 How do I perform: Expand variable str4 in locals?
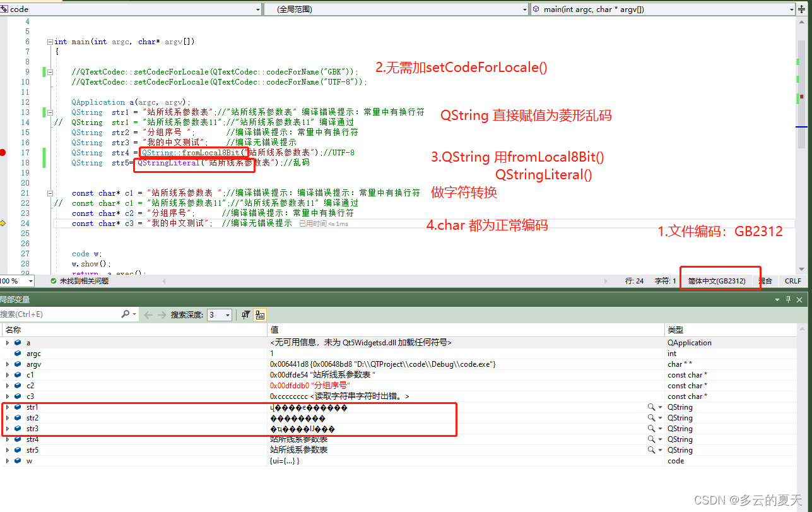8,439
